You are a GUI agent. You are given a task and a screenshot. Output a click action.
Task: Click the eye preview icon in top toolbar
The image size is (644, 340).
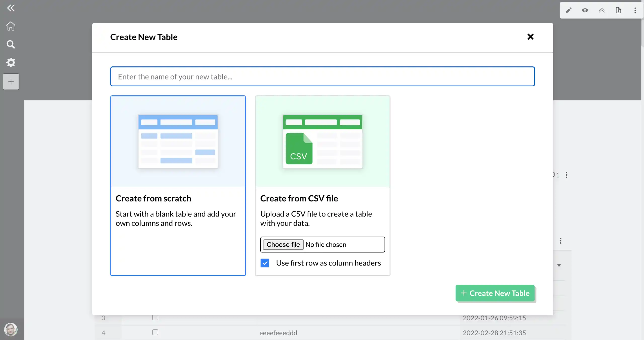585,10
